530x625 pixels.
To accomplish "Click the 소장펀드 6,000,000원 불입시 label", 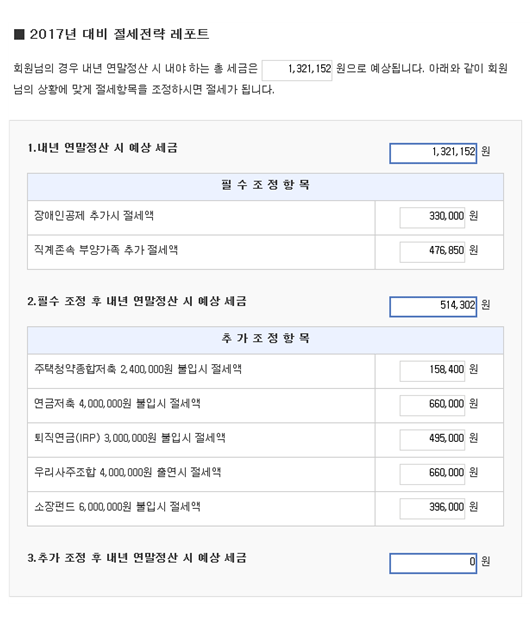I will pos(117,507).
